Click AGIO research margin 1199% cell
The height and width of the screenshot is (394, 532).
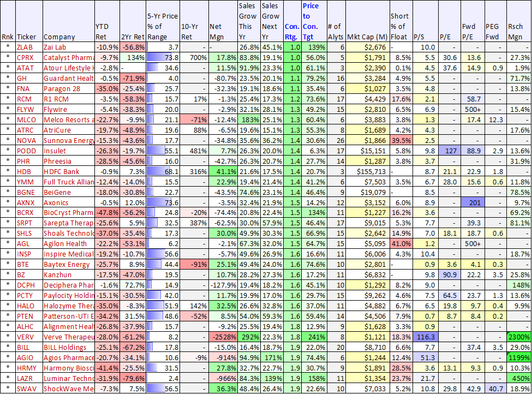point(519,358)
